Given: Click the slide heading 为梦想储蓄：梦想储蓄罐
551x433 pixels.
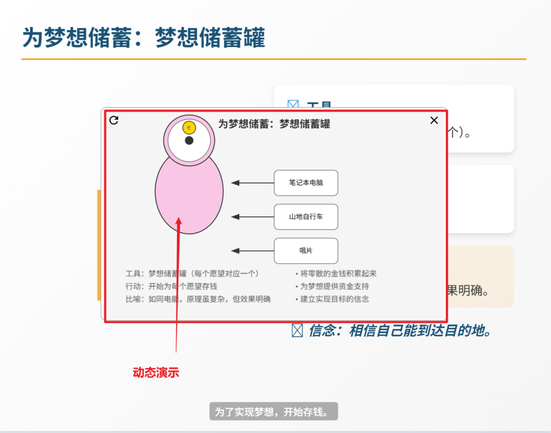Looking at the screenshot, I should click(144, 37).
